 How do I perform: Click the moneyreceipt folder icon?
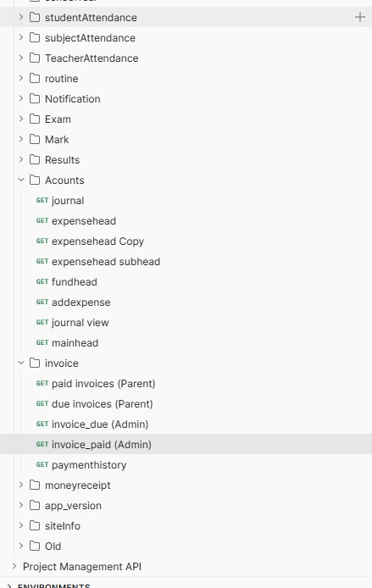click(35, 485)
